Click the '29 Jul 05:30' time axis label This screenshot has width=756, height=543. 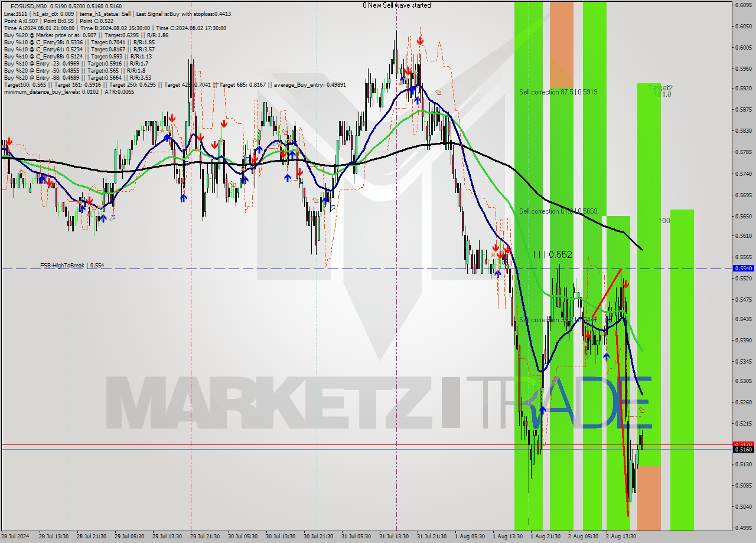(129, 537)
